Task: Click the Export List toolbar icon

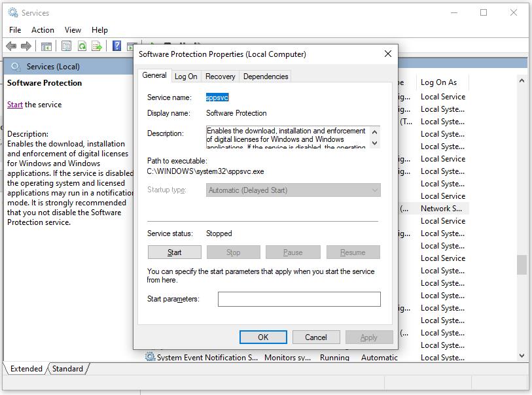Action: (x=97, y=46)
